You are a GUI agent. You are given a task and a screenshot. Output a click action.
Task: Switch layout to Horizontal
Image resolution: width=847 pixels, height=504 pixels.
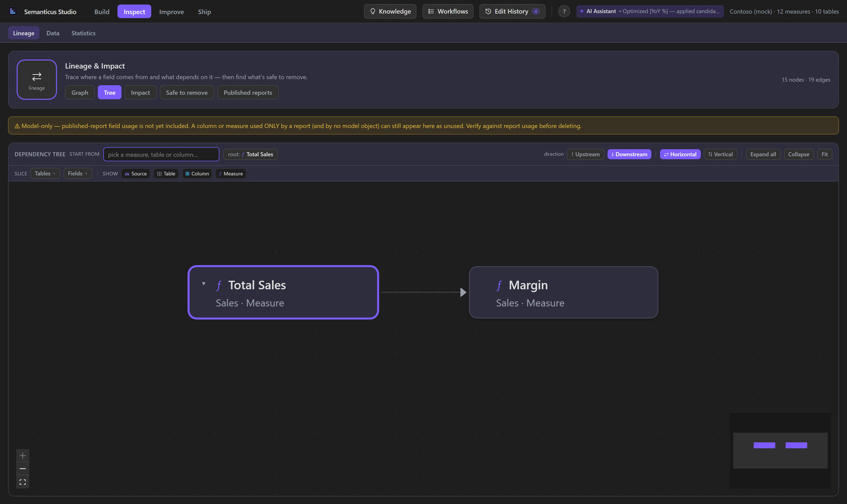pyautogui.click(x=680, y=154)
